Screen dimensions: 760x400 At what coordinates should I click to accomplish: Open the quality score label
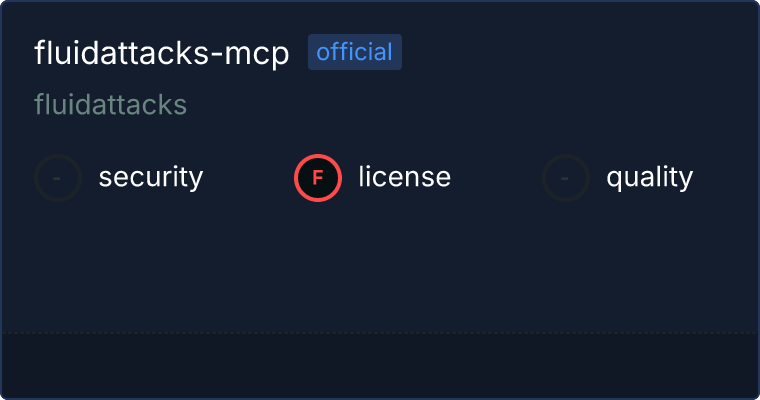pos(649,177)
